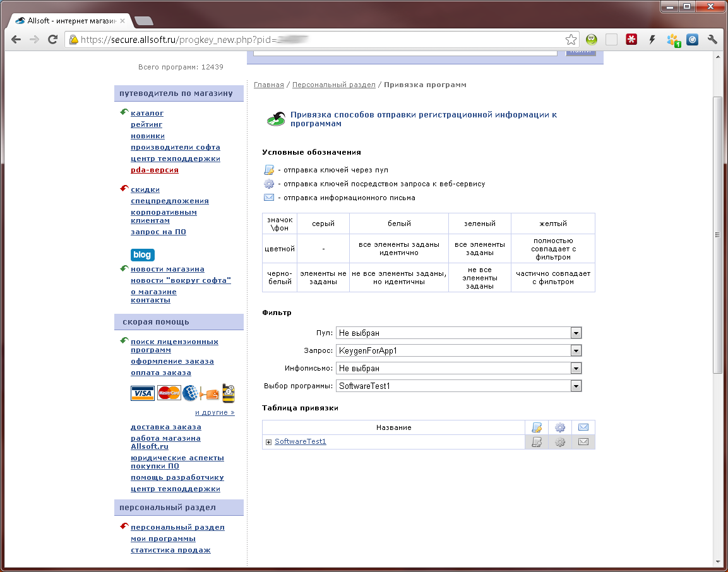Open the Инфописьмо dropdown
728x572 pixels.
point(459,368)
